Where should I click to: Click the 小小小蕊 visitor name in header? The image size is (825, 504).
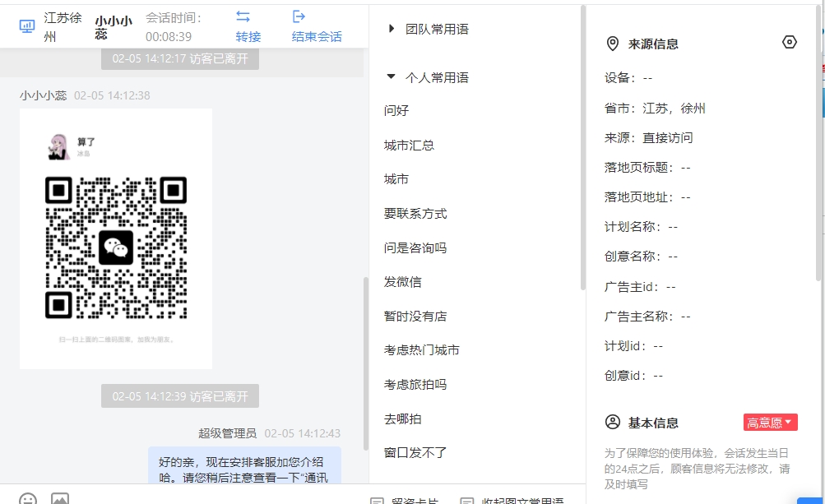(x=114, y=27)
